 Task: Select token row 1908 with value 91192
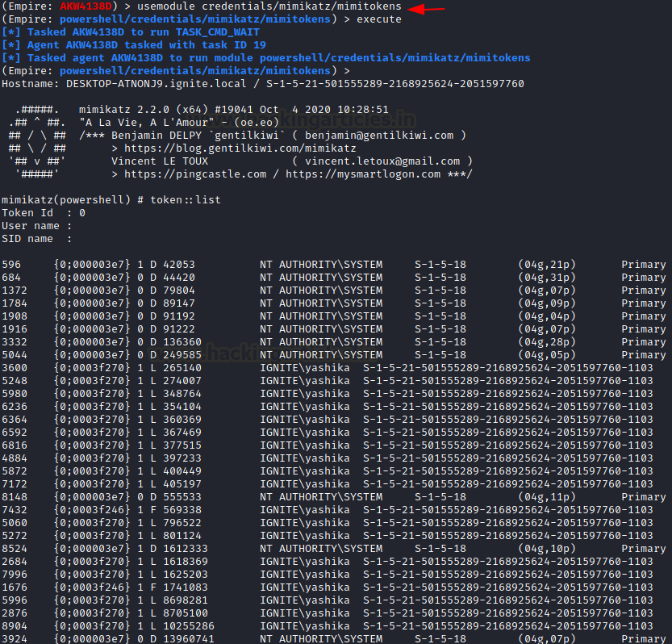pos(334,316)
